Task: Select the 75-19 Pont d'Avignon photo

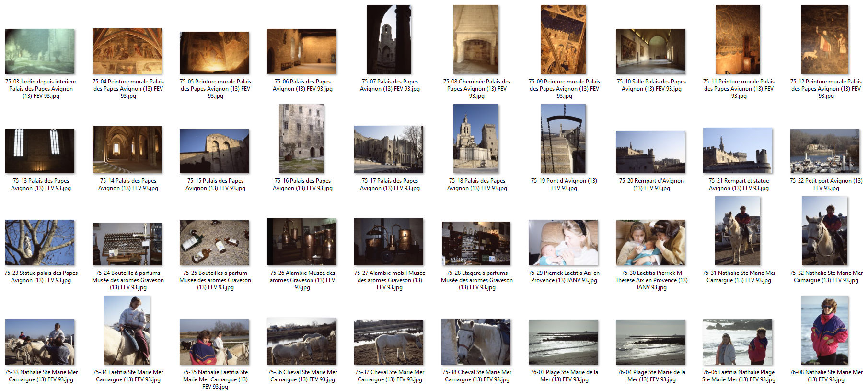Action: click(x=563, y=139)
